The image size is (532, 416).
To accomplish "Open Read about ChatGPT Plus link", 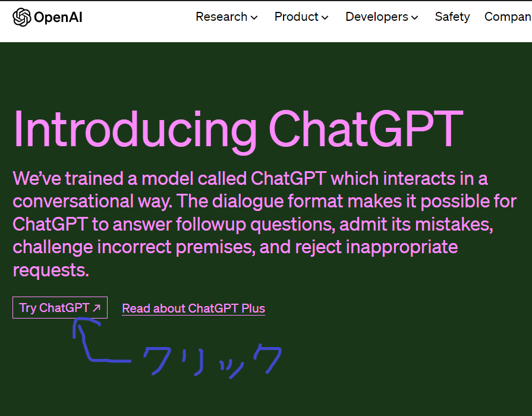I will (x=193, y=308).
